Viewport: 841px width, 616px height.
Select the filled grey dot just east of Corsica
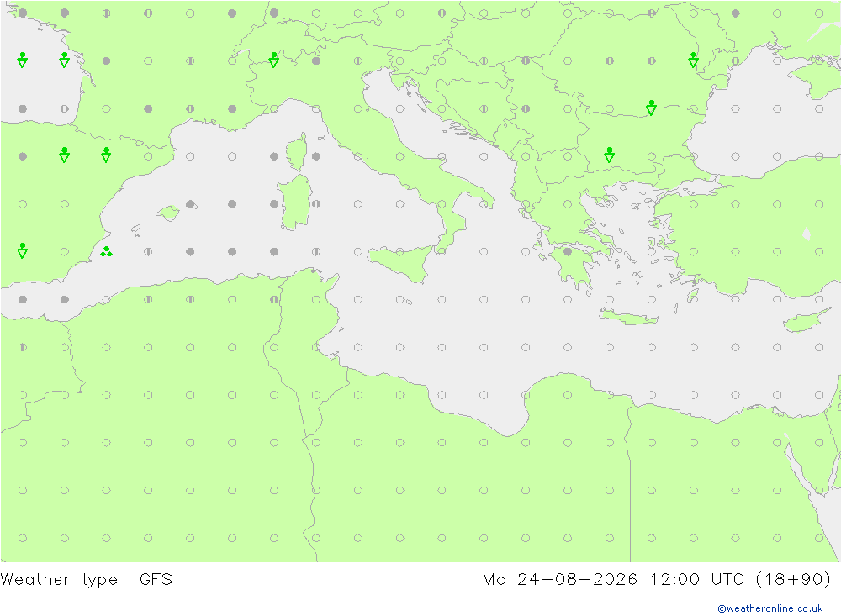pyautogui.click(x=316, y=156)
